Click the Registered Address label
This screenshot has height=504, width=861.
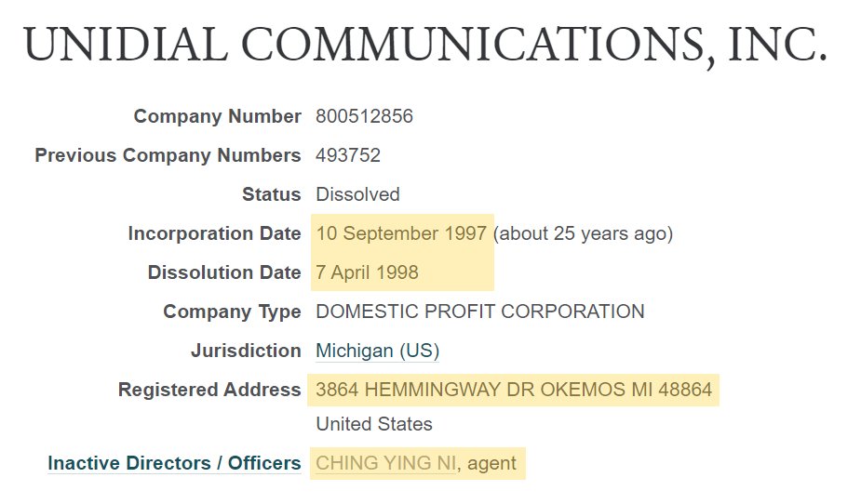[x=209, y=391]
